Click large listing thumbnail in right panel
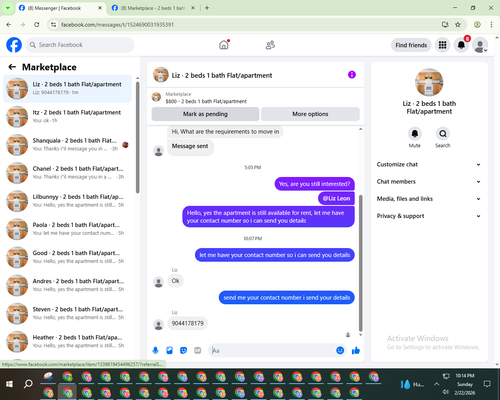The width and height of the screenshot is (500, 400). tap(429, 82)
